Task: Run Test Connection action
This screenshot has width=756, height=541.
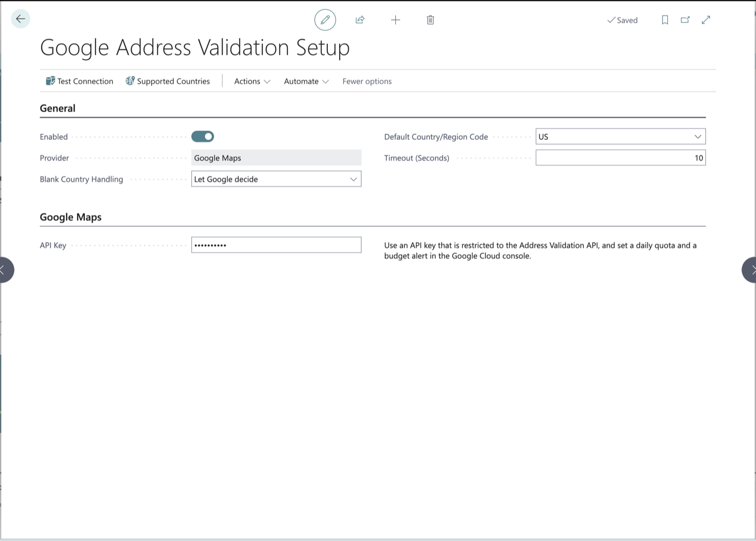Action: [x=79, y=81]
